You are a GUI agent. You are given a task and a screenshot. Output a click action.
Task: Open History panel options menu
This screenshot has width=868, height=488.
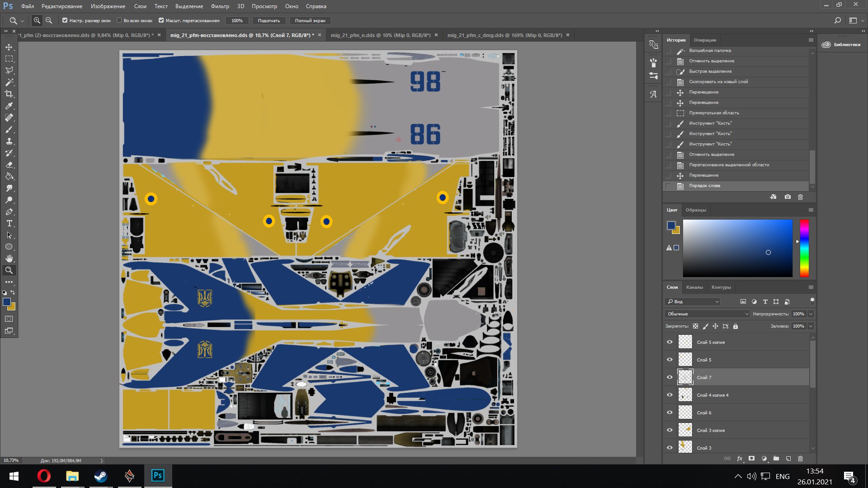[x=811, y=40]
